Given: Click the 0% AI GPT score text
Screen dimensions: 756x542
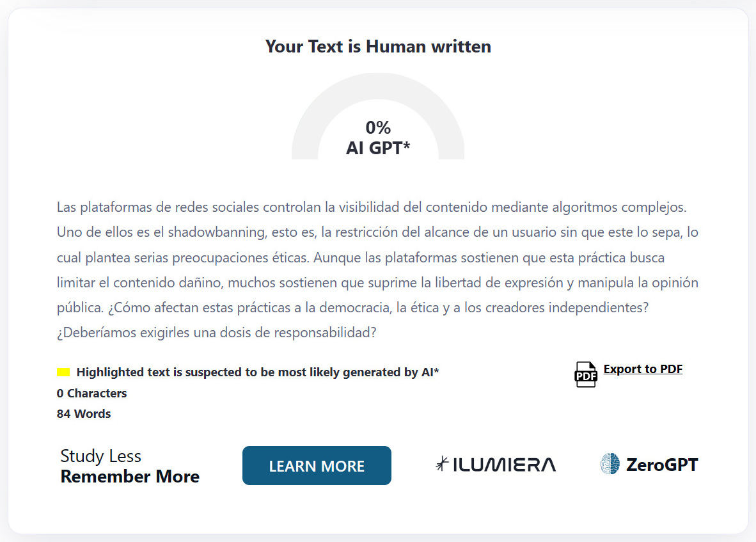Looking at the screenshot, I should point(378,138).
